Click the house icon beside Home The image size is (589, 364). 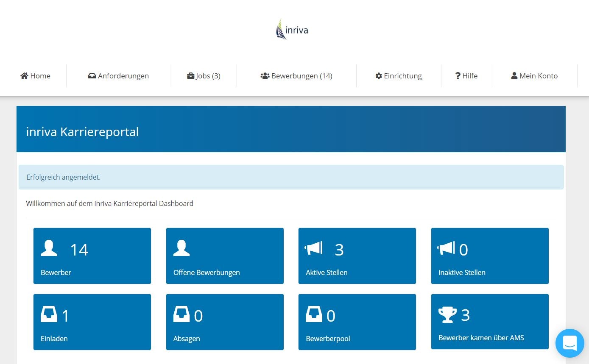[24, 76]
